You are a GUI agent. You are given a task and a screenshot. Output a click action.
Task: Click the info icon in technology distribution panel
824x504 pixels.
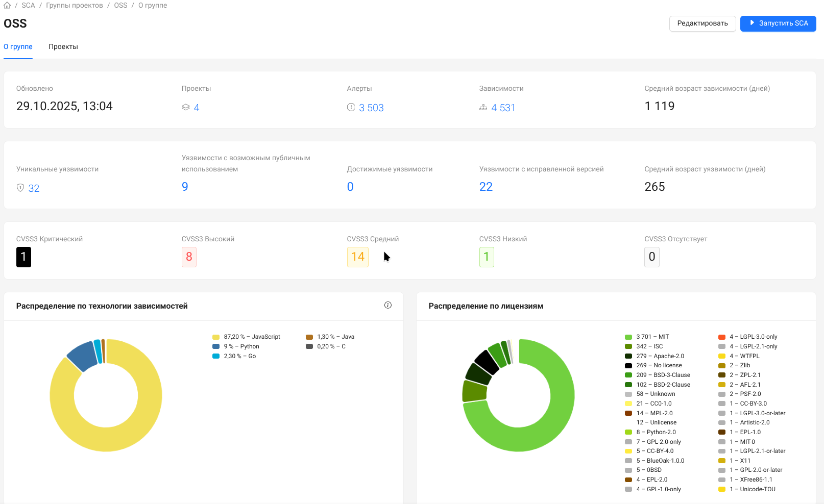[x=388, y=305]
